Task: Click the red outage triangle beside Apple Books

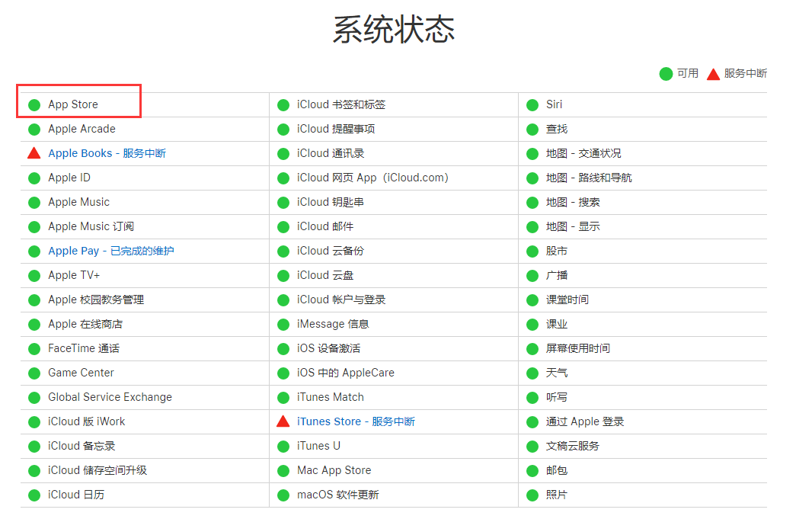Action: [x=34, y=153]
